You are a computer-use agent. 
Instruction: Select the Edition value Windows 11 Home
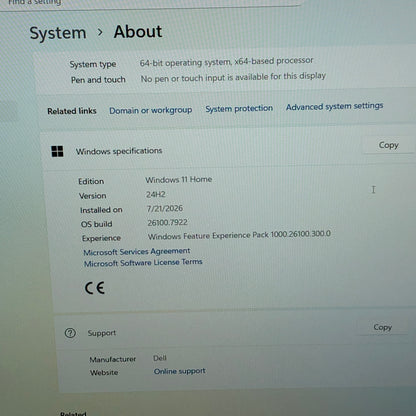pyautogui.click(x=179, y=180)
